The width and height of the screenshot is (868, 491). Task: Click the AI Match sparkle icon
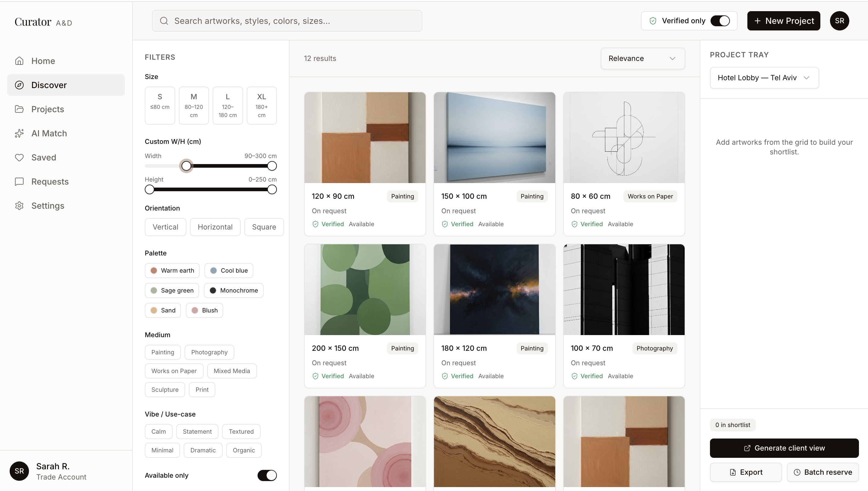point(19,133)
